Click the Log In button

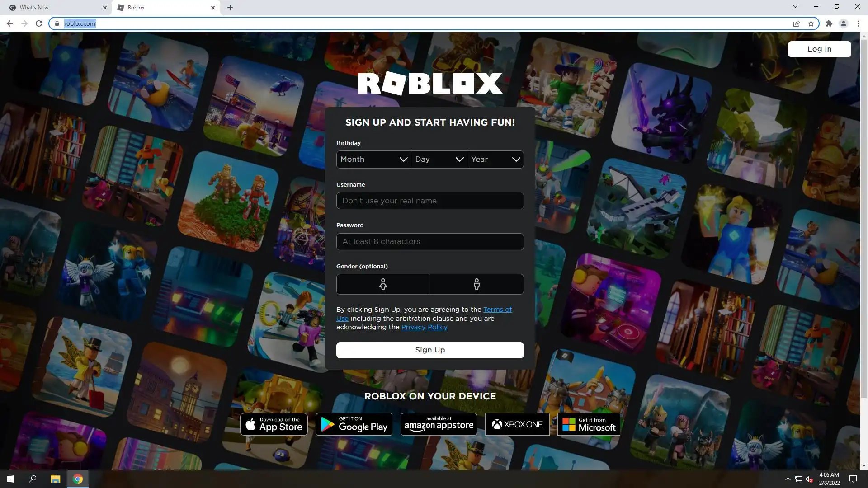click(819, 49)
